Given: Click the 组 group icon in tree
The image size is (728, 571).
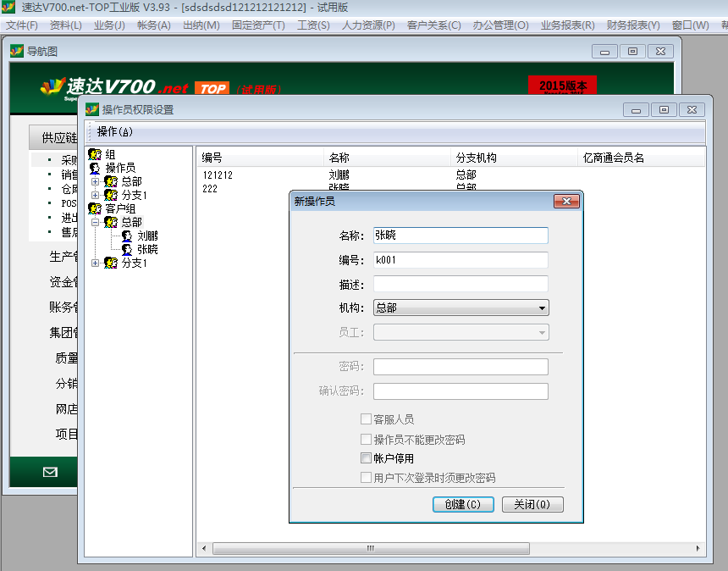Looking at the screenshot, I should [95, 154].
